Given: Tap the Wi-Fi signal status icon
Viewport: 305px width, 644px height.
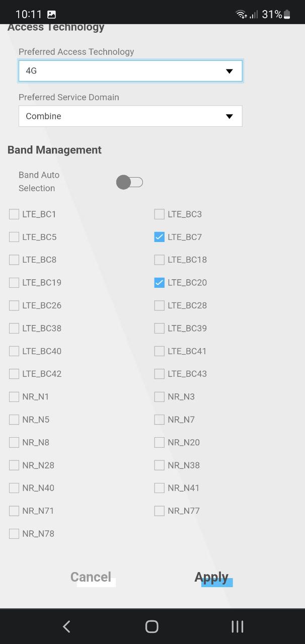Looking at the screenshot, I should click(x=241, y=15).
